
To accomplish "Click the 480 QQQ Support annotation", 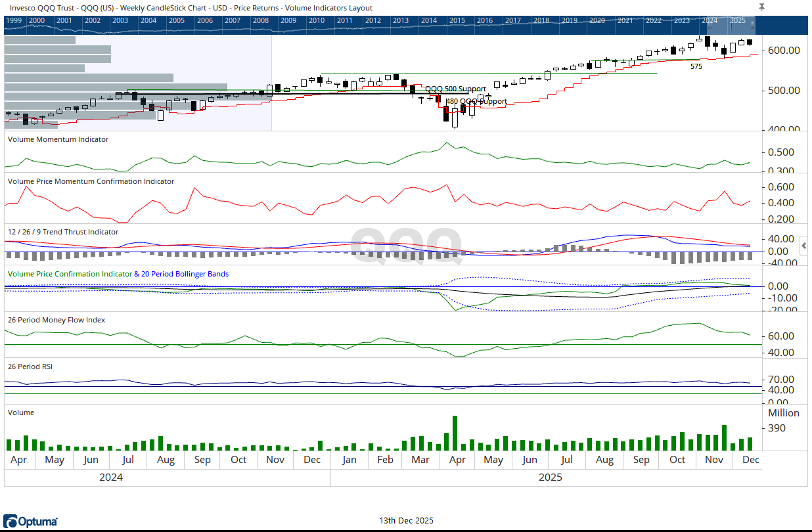I will (477, 101).
